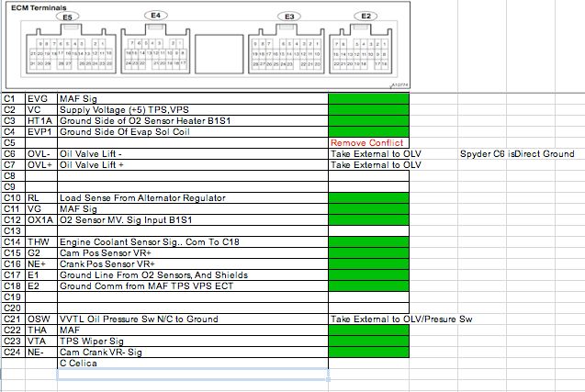585x392 pixels.
Task: Select 'Engine Coolant Sensor Sig.. Com To C18' cell
Action: [193, 241]
